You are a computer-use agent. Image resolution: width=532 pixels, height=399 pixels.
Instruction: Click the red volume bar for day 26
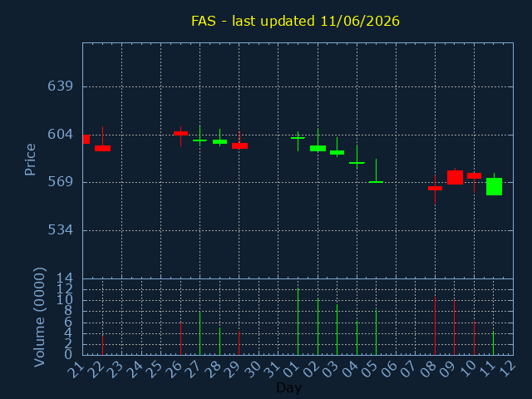click(x=181, y=338)
